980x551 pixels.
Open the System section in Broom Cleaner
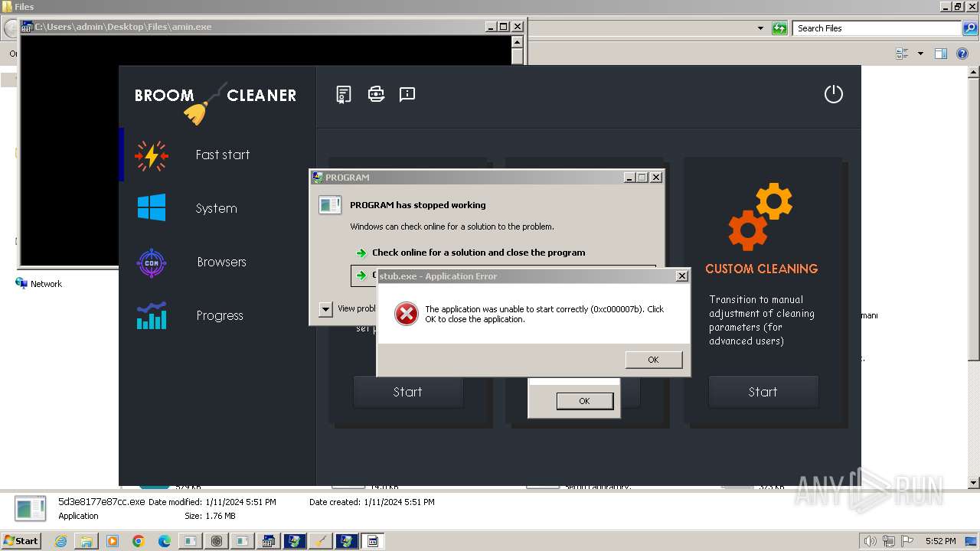click(x=216, y=208)
